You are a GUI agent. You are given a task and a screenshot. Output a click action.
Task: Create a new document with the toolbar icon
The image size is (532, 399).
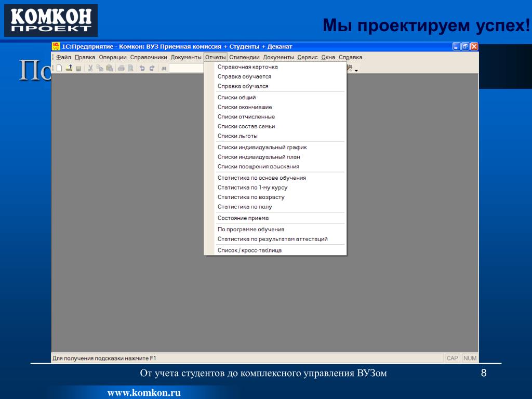[59, 68]
